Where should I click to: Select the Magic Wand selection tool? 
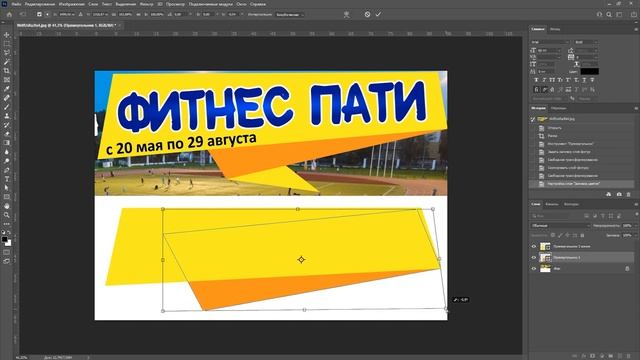click(7, 62)
